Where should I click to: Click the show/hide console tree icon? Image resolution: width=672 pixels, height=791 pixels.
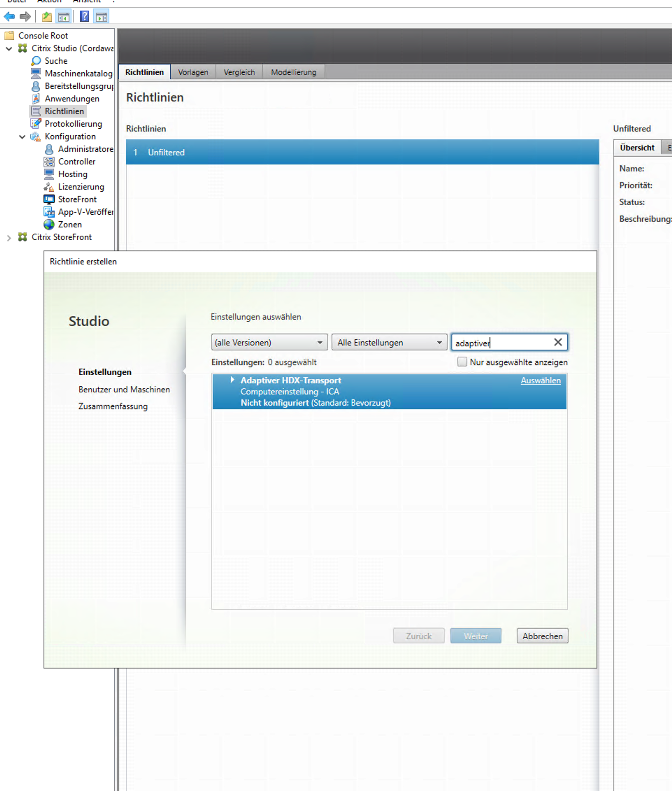pos(64,16)
